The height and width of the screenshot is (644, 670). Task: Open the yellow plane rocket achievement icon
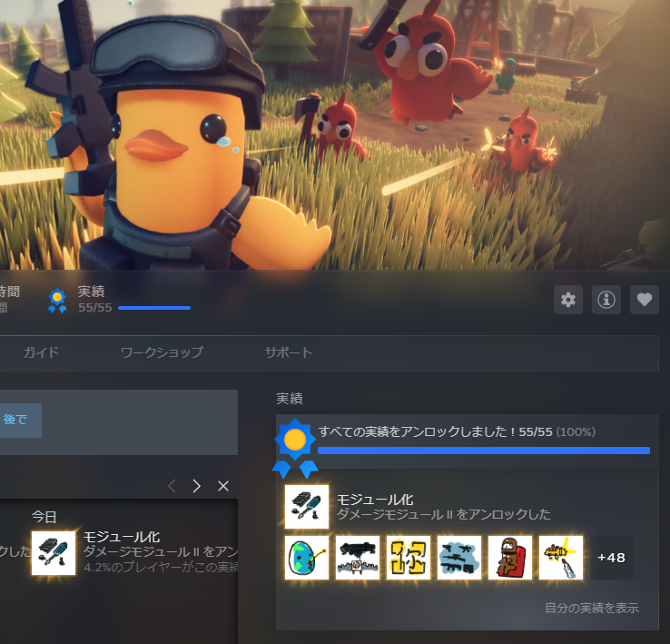click(561, 558)
